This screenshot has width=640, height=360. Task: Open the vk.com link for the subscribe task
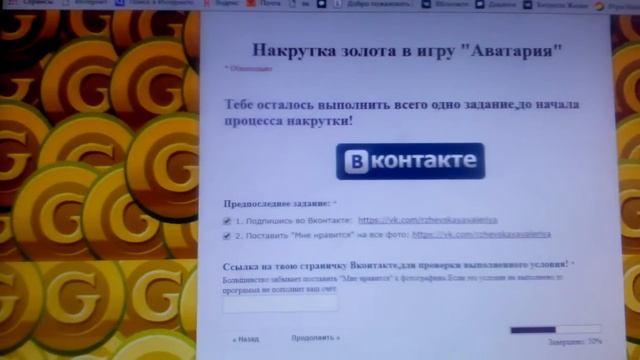(x=428, y=220)
